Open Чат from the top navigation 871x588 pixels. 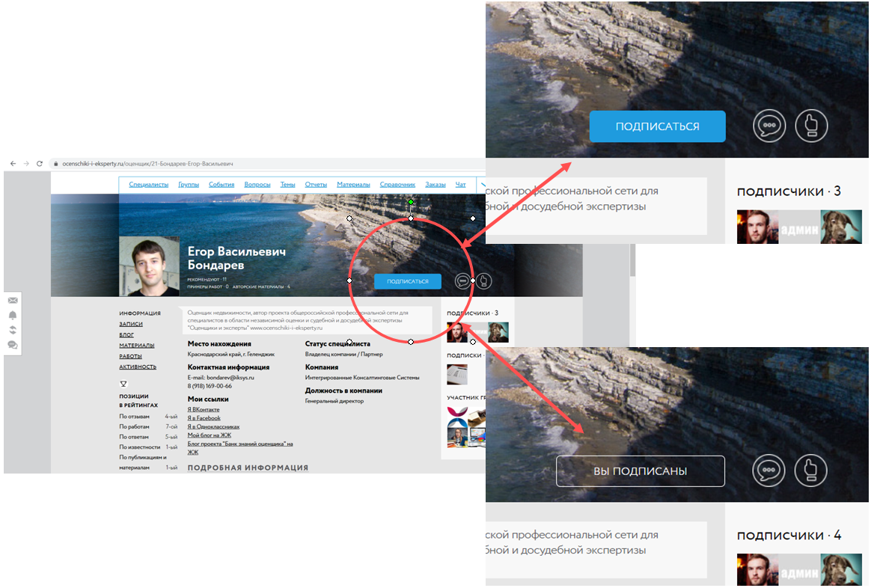pos(460,184)
